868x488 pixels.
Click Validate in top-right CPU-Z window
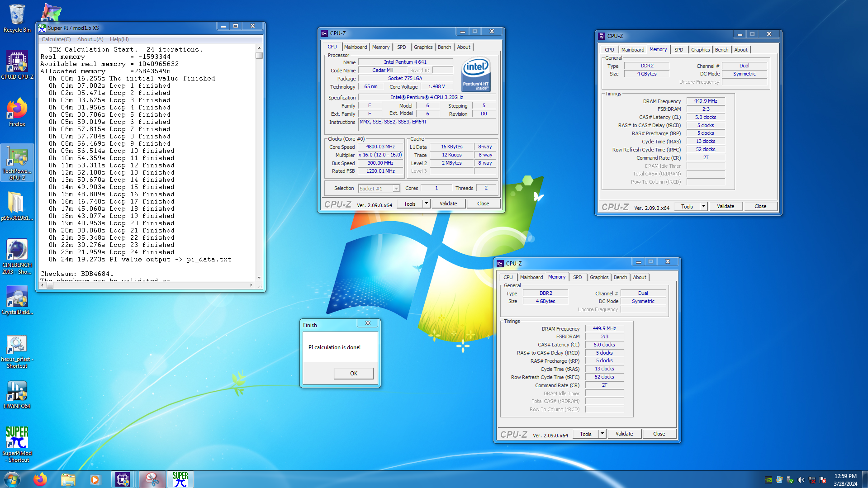click(726, 206)
